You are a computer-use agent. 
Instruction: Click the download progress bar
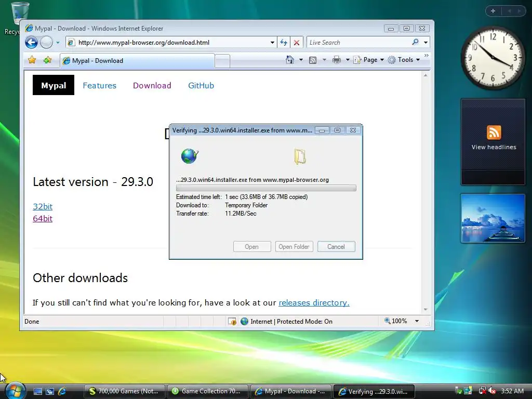(266, 188)
